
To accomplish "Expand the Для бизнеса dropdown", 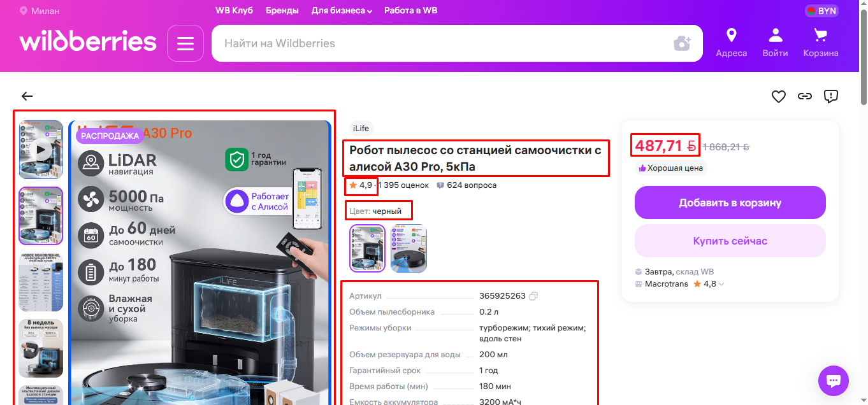I will point(342,10).
